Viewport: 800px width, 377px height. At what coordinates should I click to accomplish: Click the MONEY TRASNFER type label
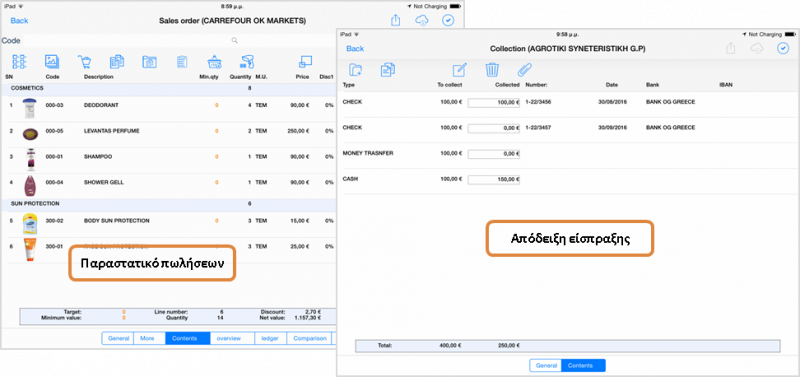[x=368, y=153]
